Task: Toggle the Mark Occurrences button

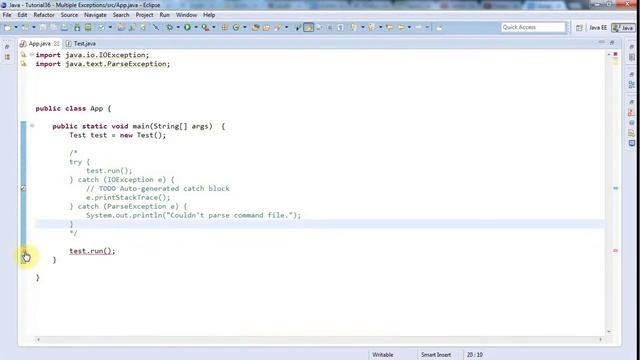Action: 309,27
